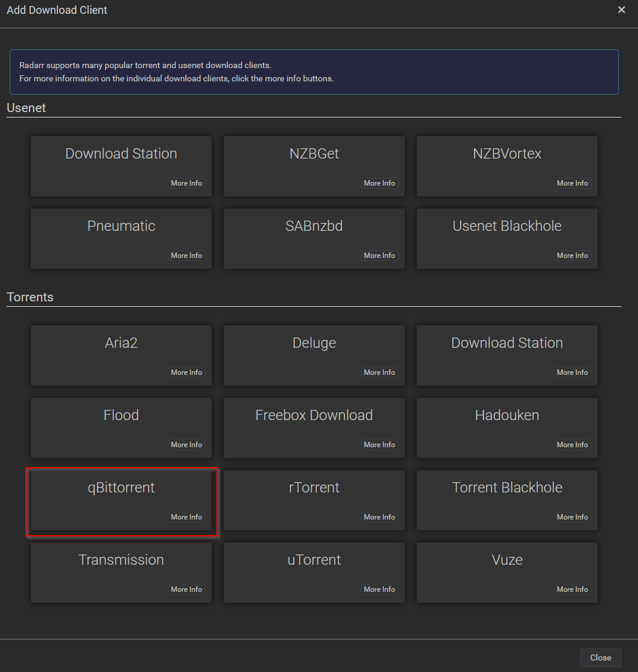The image size is (638, 672).
Task: View More Info for Vuze
Action: click(x=572, y=589)
